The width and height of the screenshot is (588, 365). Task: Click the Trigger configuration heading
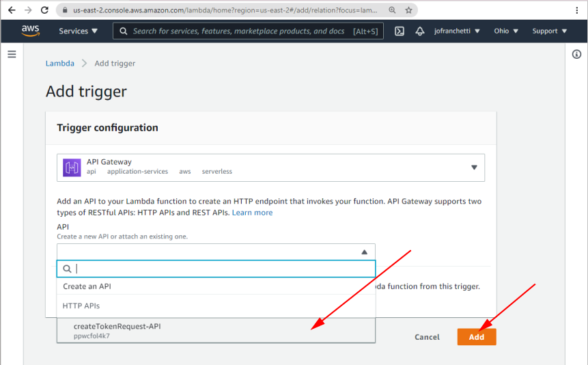pos(108,128)
